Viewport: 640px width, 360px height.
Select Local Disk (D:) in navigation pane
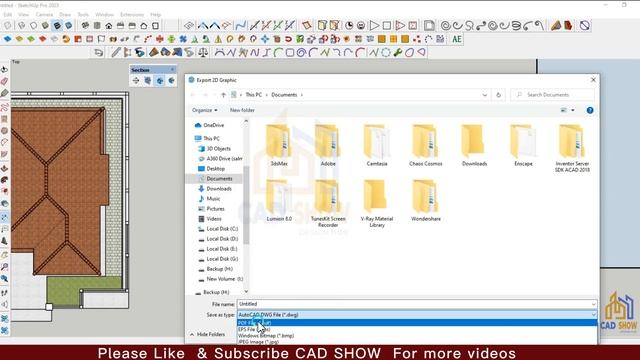(x=222, y=239)
